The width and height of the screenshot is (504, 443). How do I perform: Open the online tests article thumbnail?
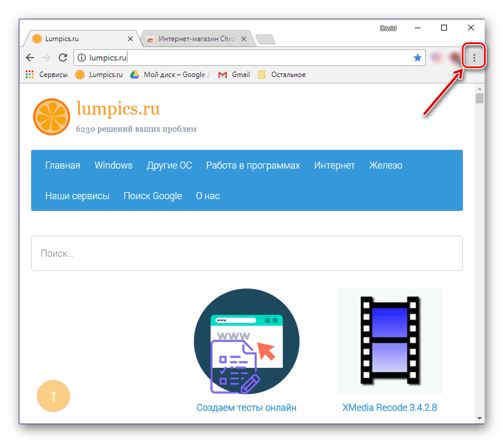coord(247,341)
